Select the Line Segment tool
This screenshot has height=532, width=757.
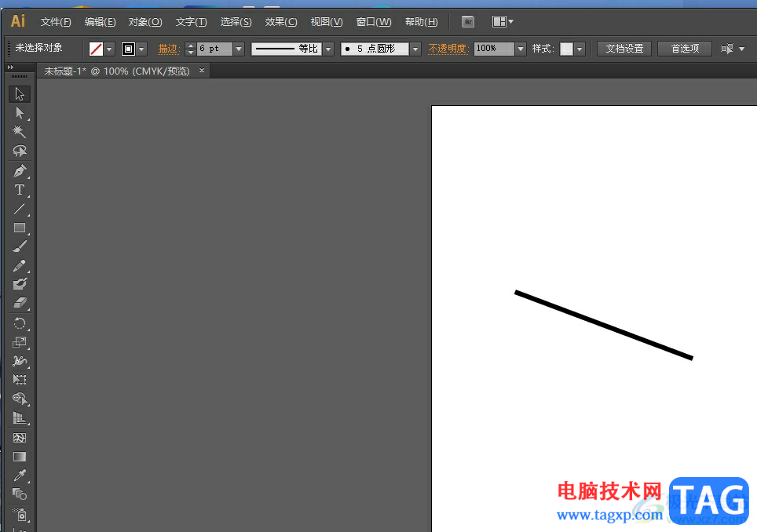20,209
